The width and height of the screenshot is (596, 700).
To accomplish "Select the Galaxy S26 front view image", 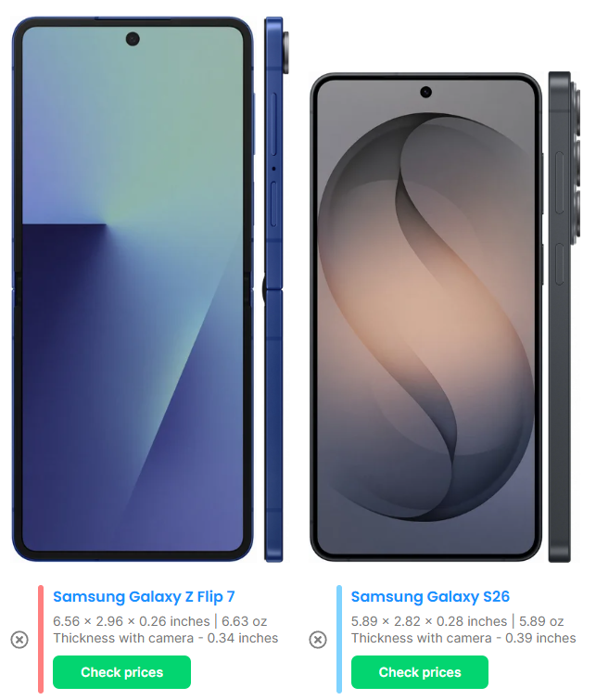I will [425, 317].
